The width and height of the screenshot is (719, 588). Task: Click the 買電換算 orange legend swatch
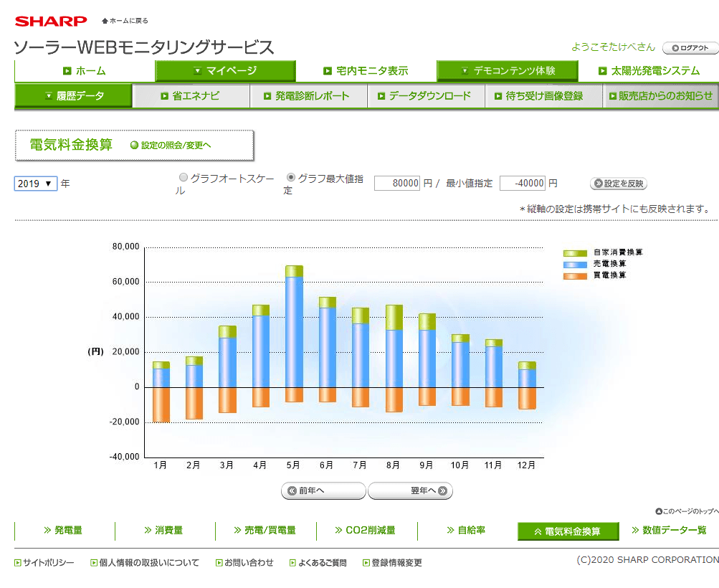click(575, 276)
